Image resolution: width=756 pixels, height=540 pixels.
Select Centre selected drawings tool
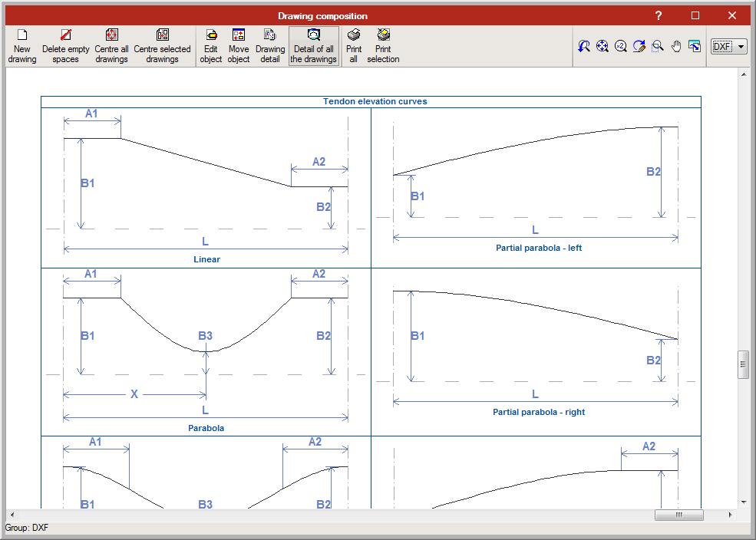pos(162,46)
